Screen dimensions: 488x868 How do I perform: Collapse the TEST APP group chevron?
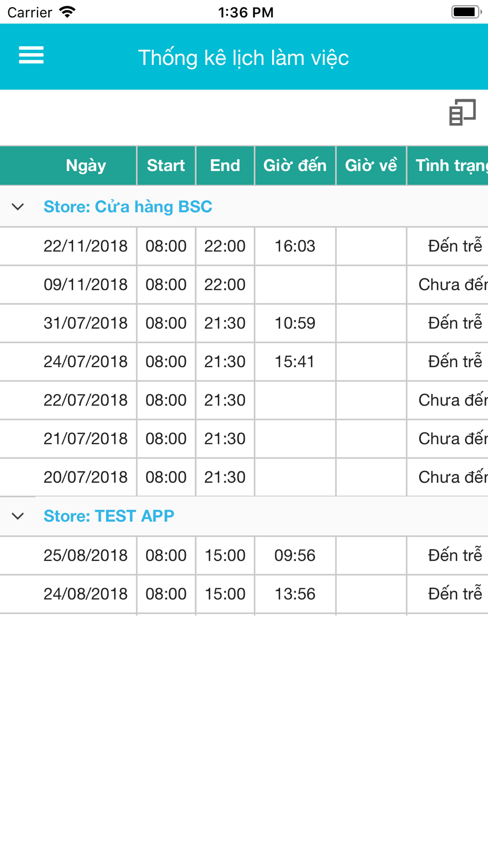(x=18, y=516)
